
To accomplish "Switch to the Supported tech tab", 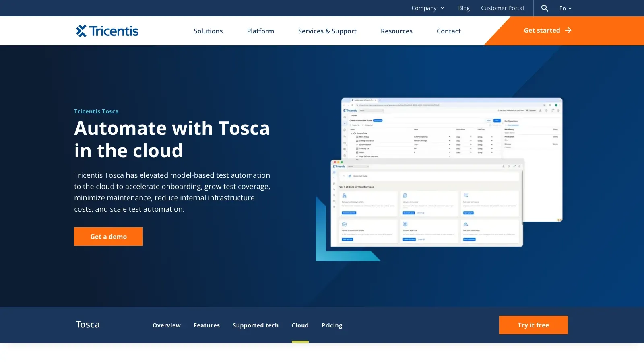I will tap(256, 325).
